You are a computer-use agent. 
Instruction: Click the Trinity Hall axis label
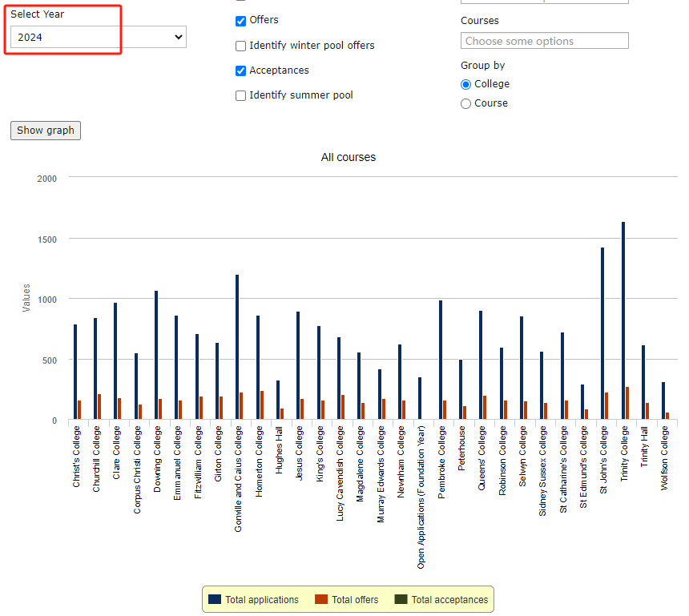[644, 447]
